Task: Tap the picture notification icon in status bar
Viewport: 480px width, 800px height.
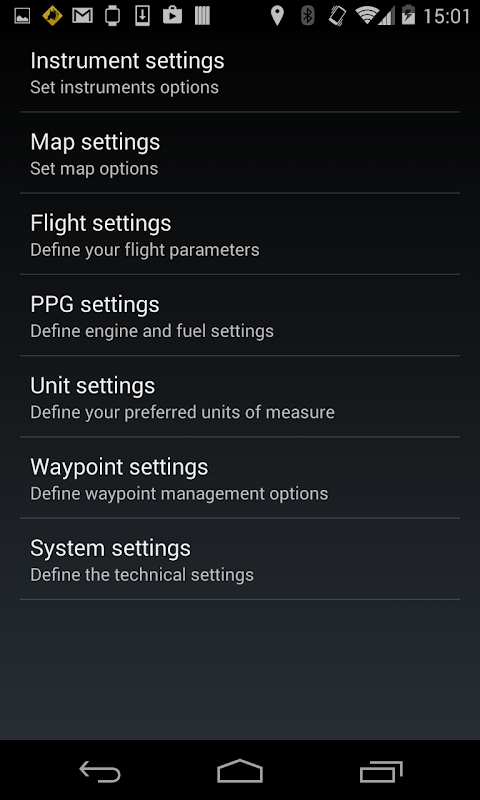Action: pos(22,16)
